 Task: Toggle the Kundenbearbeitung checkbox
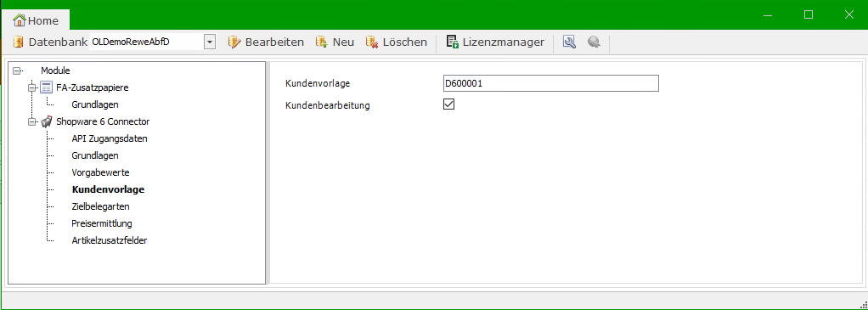coord(449,104)
